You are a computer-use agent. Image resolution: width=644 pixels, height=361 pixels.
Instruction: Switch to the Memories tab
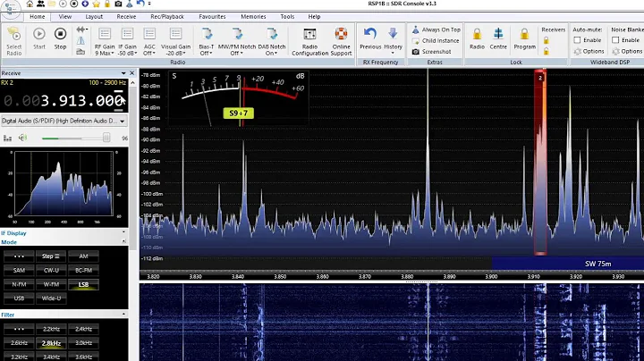253,17
